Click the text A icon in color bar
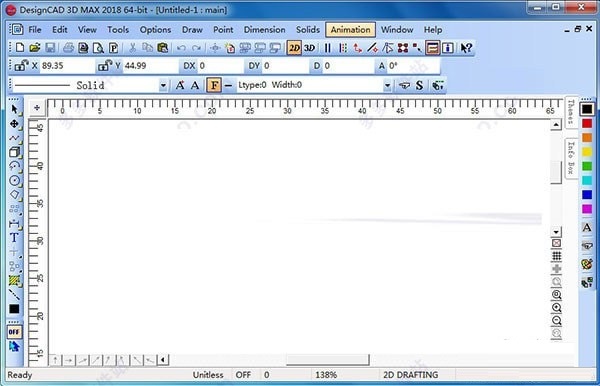The width and height of the screenshot is (600, 386). point(587,228)
